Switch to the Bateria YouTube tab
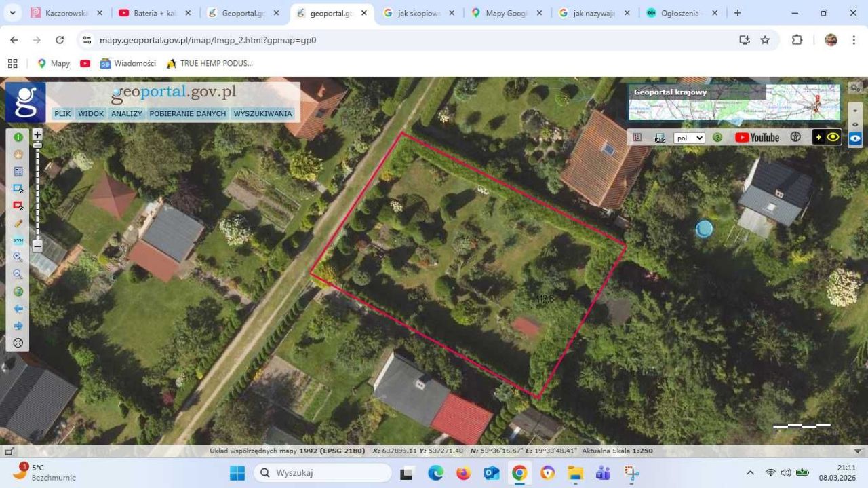 [155, 13]
